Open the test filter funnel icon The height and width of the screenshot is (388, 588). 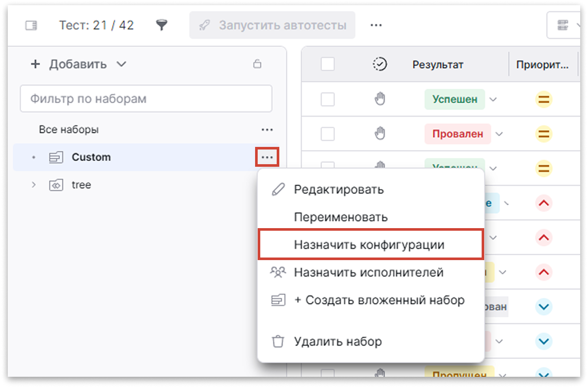pyautogui.click(x=162, y=25)
